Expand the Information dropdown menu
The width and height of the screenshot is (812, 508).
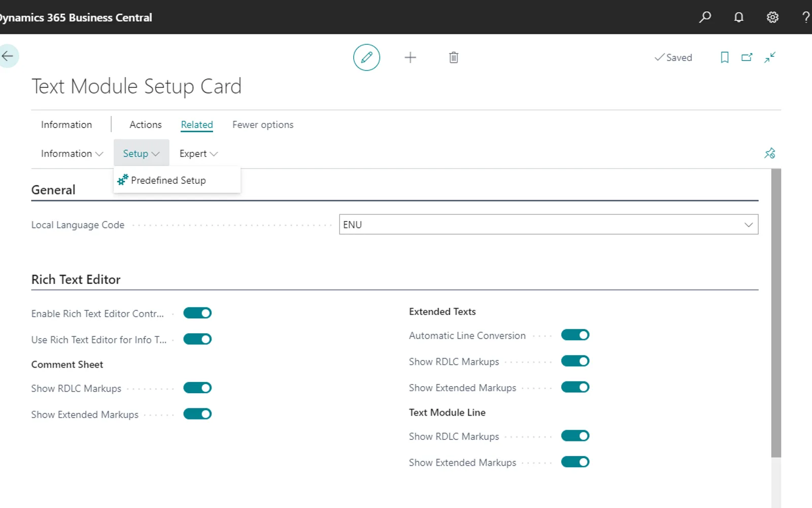click(72, 153)
